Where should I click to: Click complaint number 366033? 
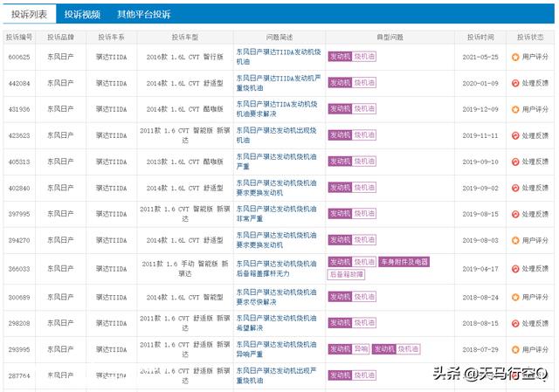point(19,269)
